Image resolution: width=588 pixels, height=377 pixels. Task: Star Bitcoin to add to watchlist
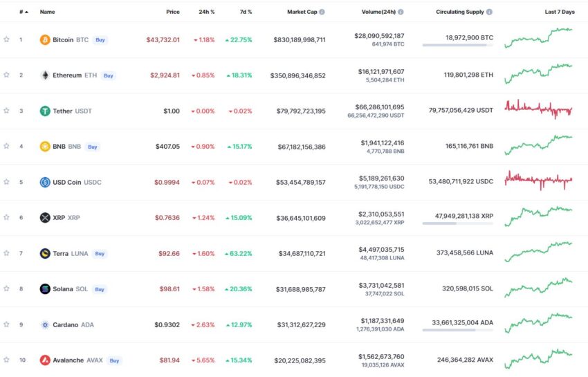6,39
